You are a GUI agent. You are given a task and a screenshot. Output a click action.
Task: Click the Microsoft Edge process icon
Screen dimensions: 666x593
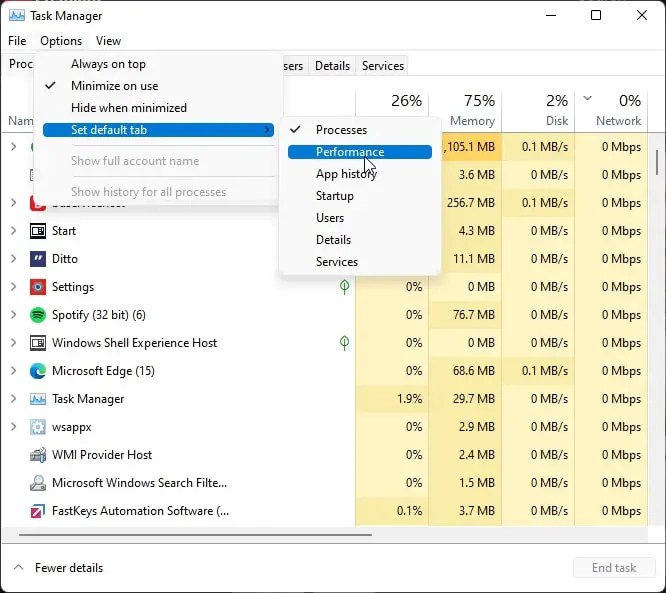coord(38,371)
